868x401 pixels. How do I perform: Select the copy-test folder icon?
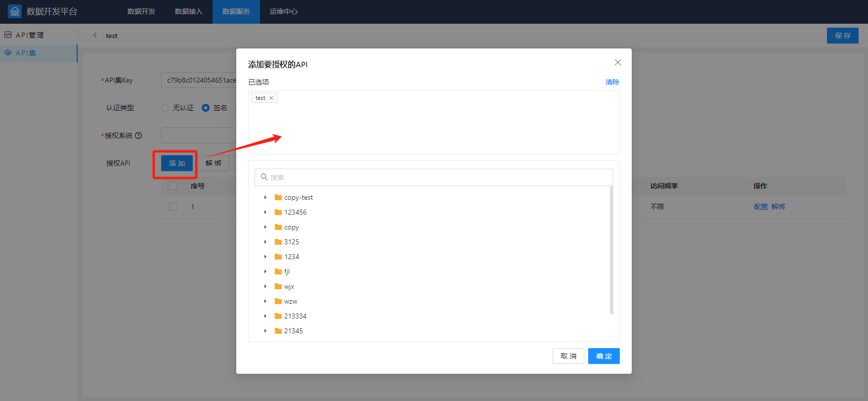tap(278, 197)
